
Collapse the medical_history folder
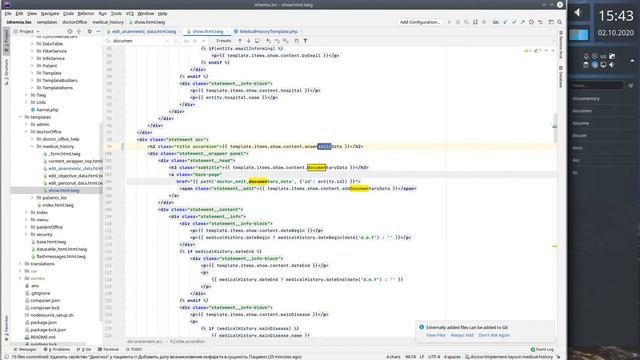pyautogui.click(x=32, y=146)
